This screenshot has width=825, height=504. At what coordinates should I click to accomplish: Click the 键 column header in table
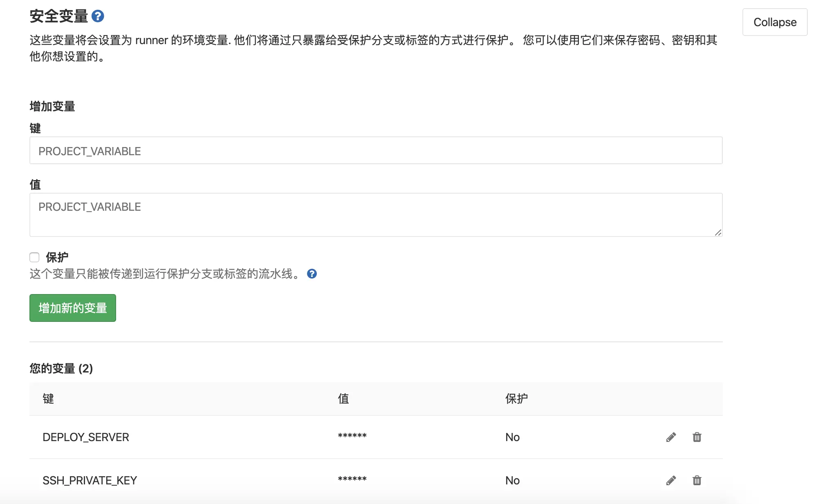tap(48, 399)
